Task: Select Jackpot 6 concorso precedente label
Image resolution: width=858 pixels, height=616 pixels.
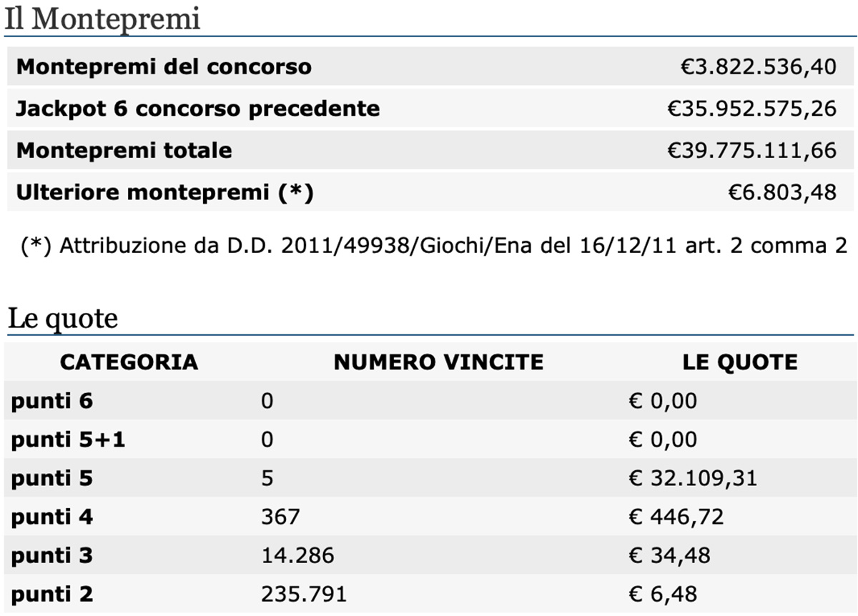Action: (198, 109)
